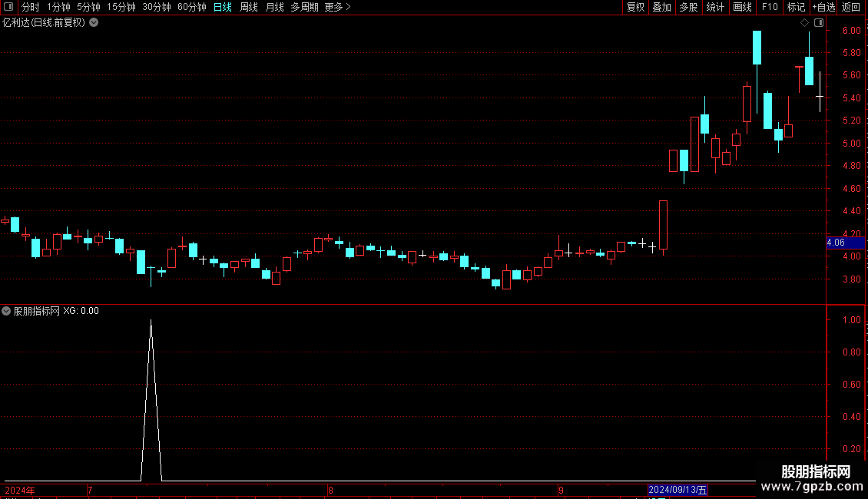The image size is (868, 499).
Task: Expand the 更多 periods menu
Action: tap(338, 7)
